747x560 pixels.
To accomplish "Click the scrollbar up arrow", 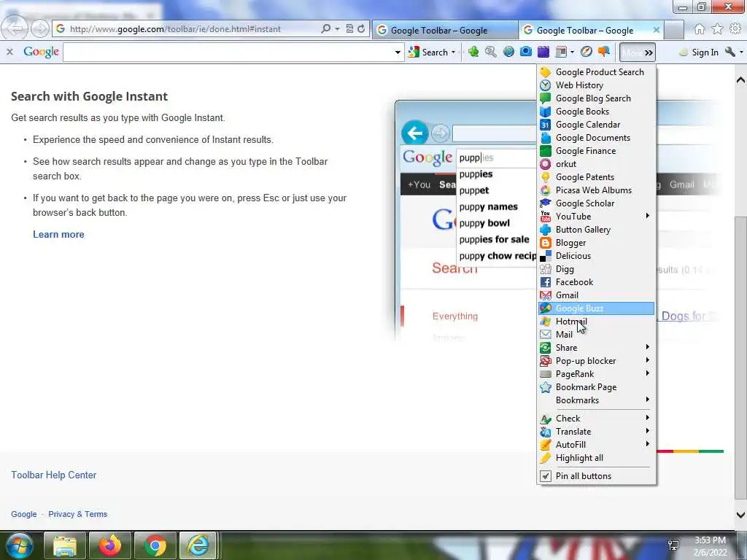I will pyautogui.click(x=740, y=80).
